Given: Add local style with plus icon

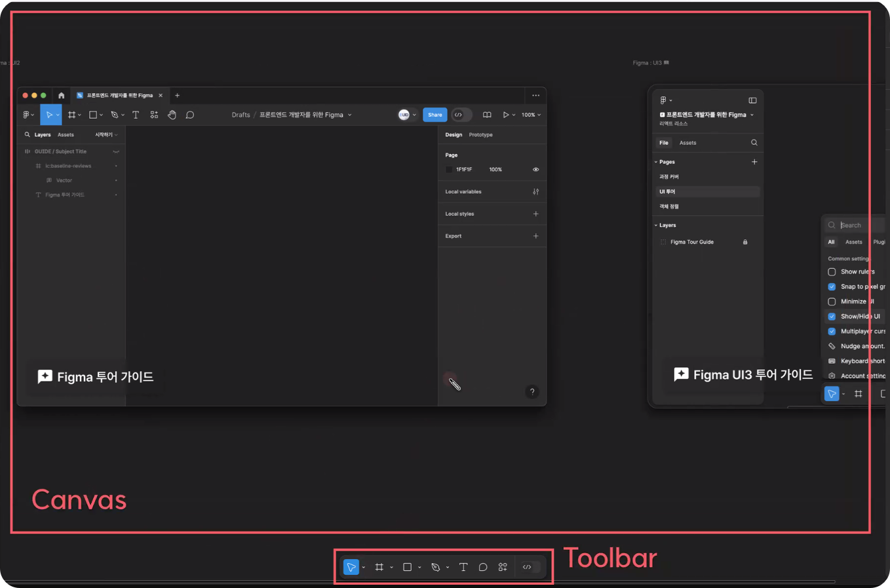Looking at the screenshot, I should pos(535,214).
